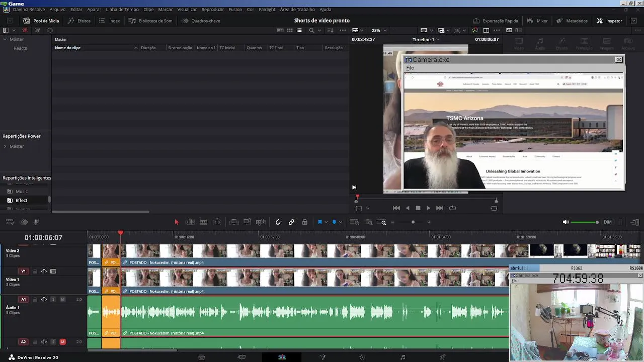Open the Metadados panel
This screenshot has height=362, width=644.
point(572,21)
